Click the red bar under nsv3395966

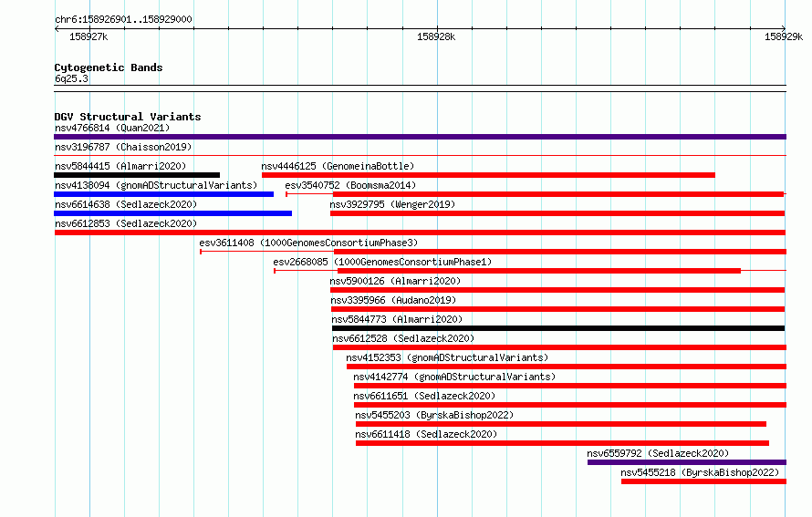[x=558, y=309]
